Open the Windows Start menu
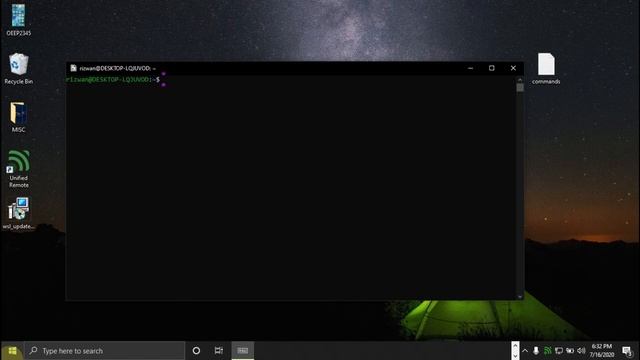Screen dimensions: 640x360 (12, 351)
